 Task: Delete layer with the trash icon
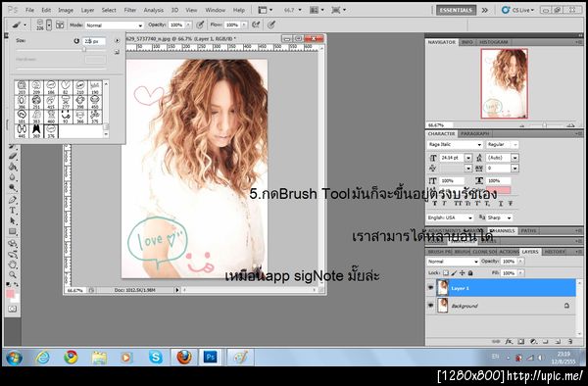tap(570, 341)
